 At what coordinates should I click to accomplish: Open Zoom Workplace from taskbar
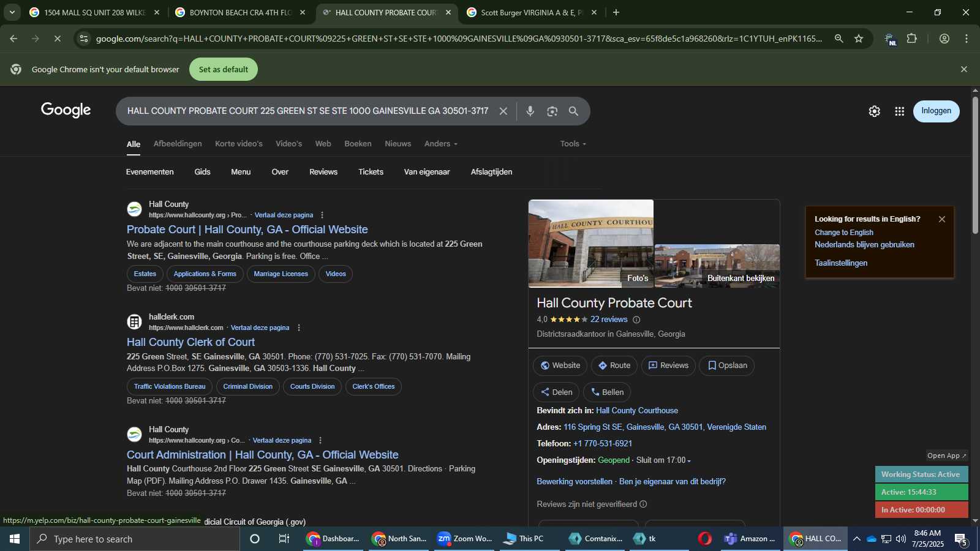pos(465,539)
